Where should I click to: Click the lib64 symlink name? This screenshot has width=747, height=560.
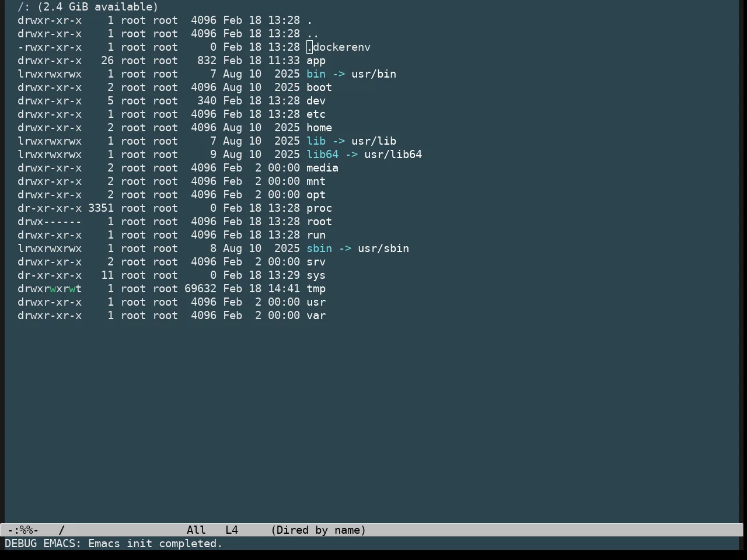pos(322,155)
